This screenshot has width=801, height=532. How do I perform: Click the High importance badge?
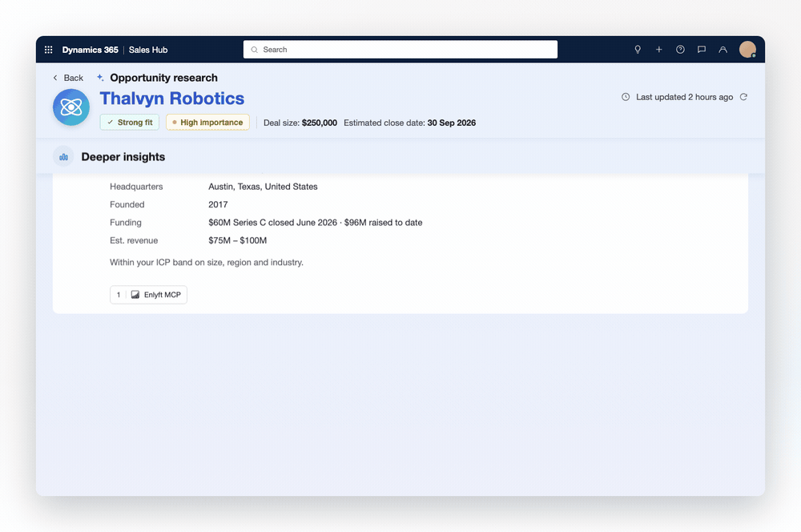[207, 122]
